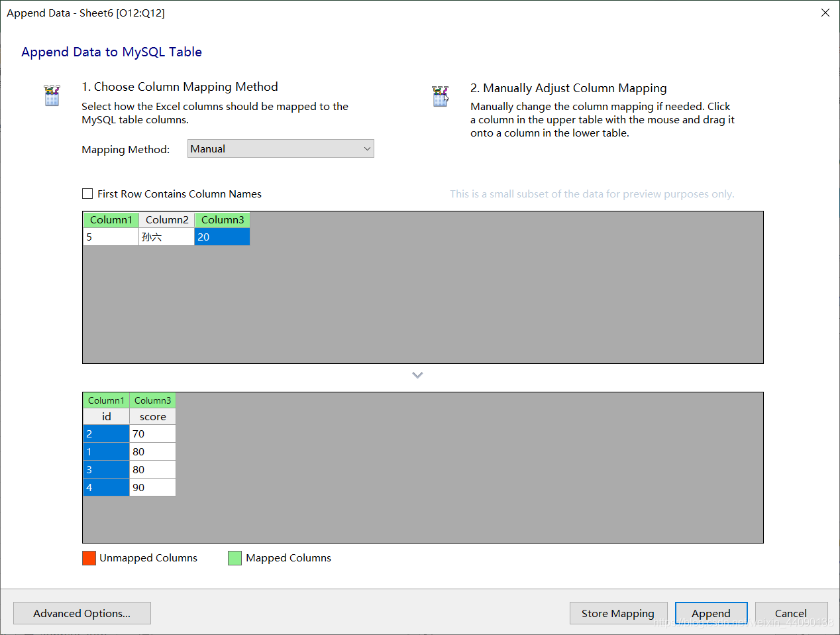Open the Mapping Method dropdown
Image resolution: width=840 pixels, height=635 pixels.
coord(281,148)
